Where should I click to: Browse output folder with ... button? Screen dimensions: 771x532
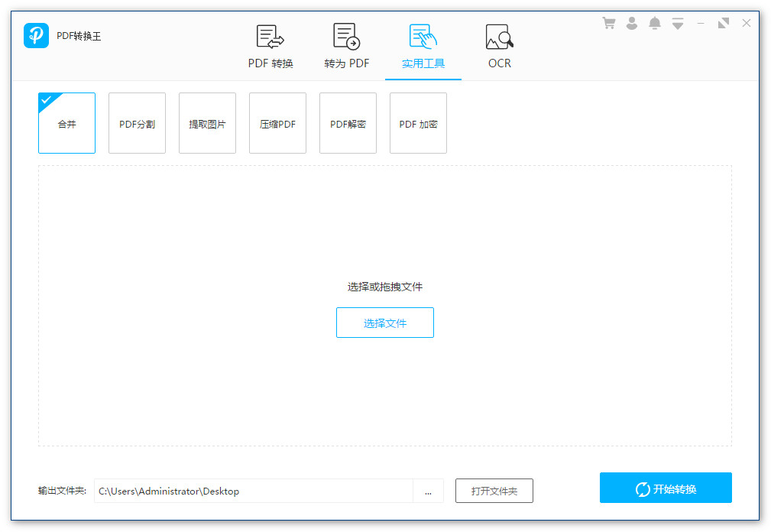pos(428,491)
